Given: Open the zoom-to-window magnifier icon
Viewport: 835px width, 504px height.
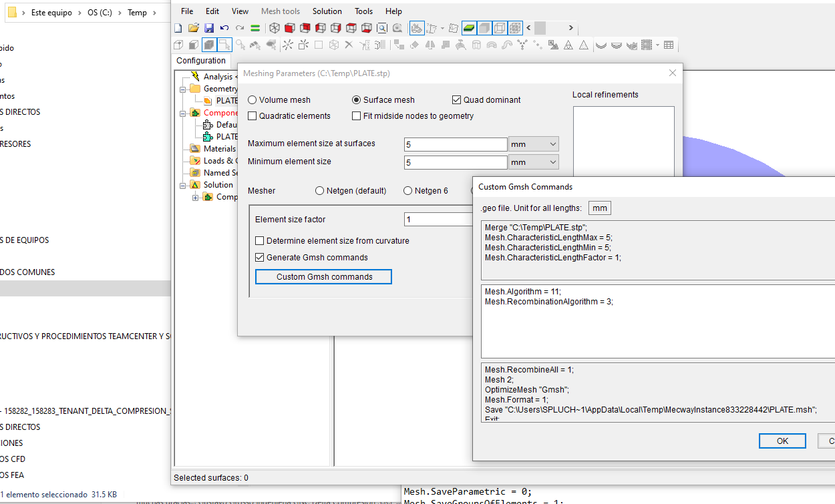Looking at the screenshot, I should (381, 28).
